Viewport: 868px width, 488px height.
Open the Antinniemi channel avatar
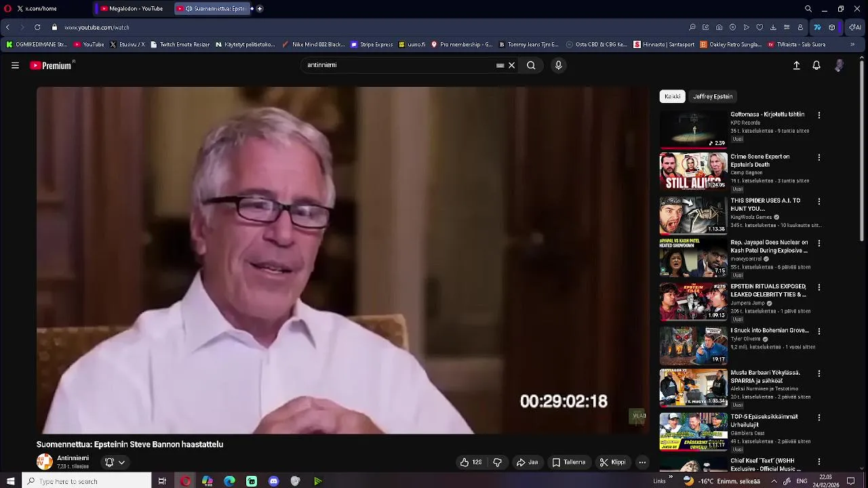click(45, 462)
